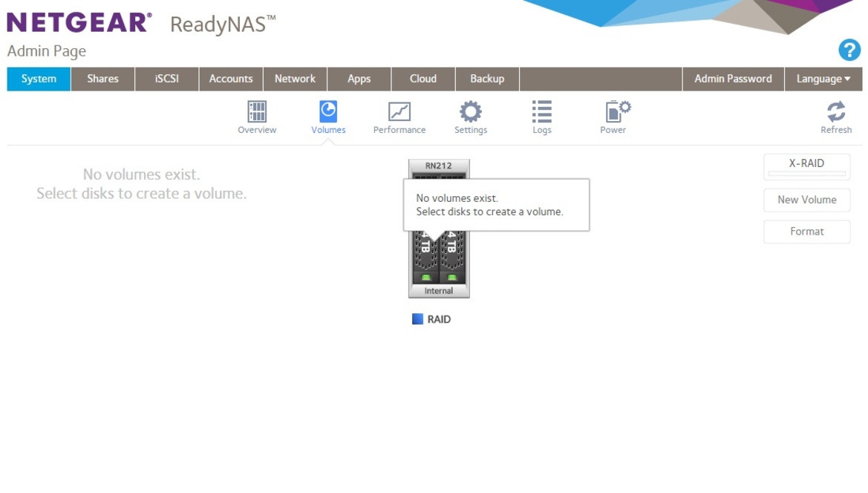Switch to the iSCSI tab
Viewport: 868px width, 493px height.
[x=166, y=79]
